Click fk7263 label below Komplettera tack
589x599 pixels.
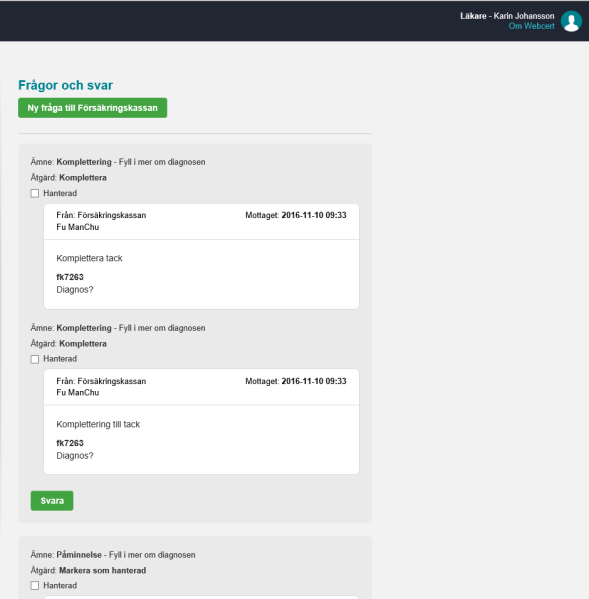pyautogui.click(x=70, y=277)
